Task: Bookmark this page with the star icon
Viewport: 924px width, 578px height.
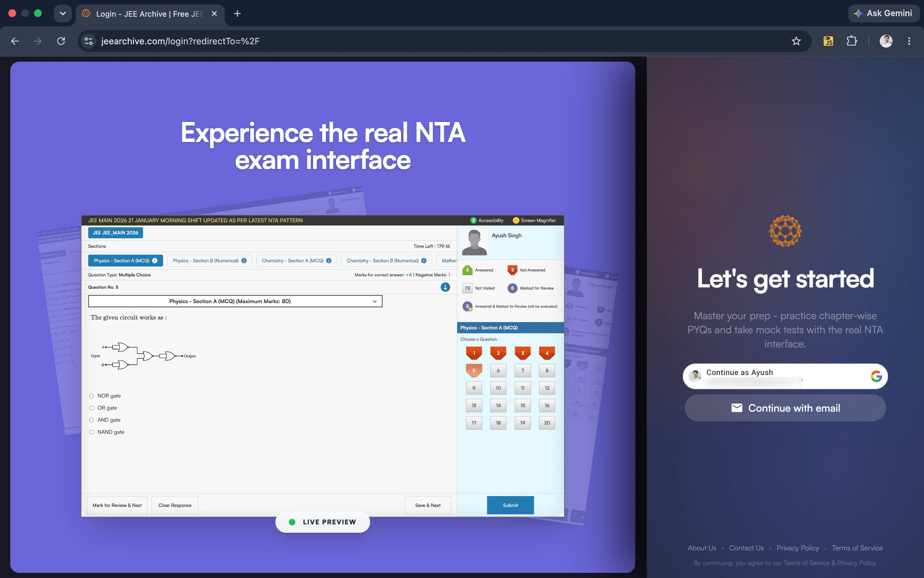Action: pos(796,41)
